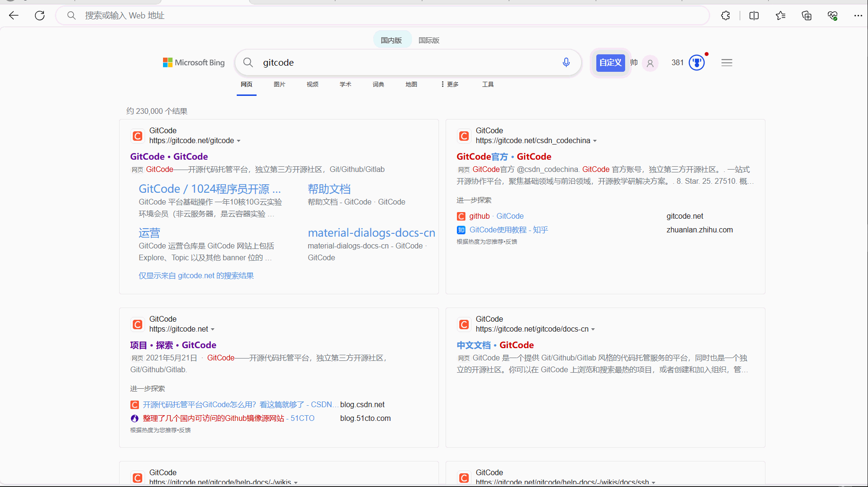Click the GitCode favicon of docs-cn result
Screen dimensions: 868x487
click(464, 325)
